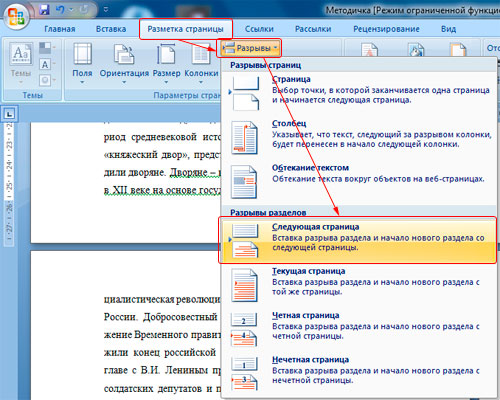Open the Колонки columns gallery
500x400 pixels.
click(201, 63)
